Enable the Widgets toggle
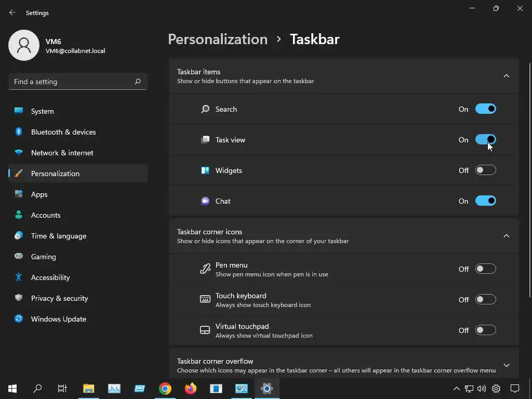Viewport: 532px width, 399px height. tap(486, 170)
